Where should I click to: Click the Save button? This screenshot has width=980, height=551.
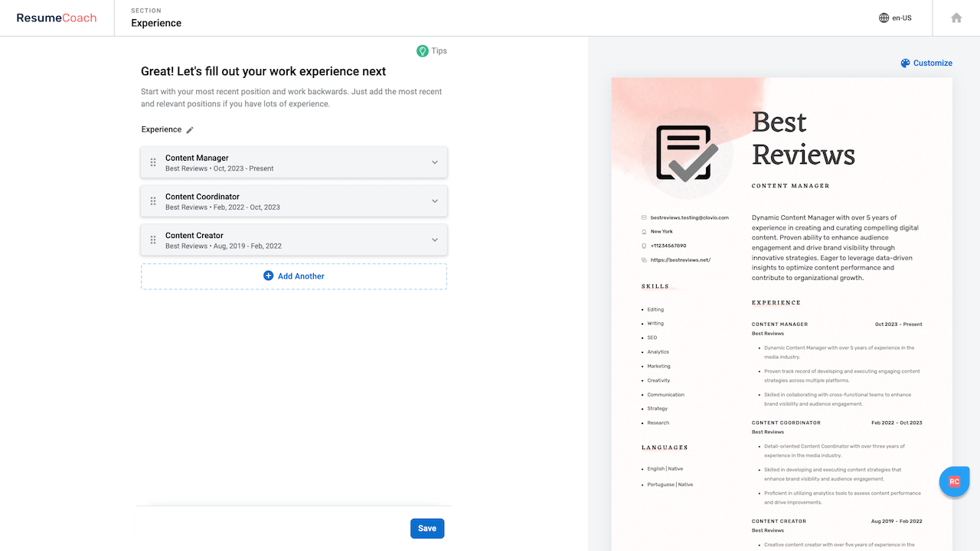(426, 528)
